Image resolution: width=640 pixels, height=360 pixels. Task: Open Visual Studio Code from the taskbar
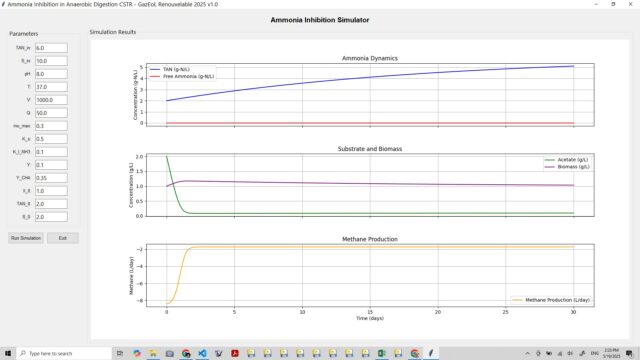point(202,353)
